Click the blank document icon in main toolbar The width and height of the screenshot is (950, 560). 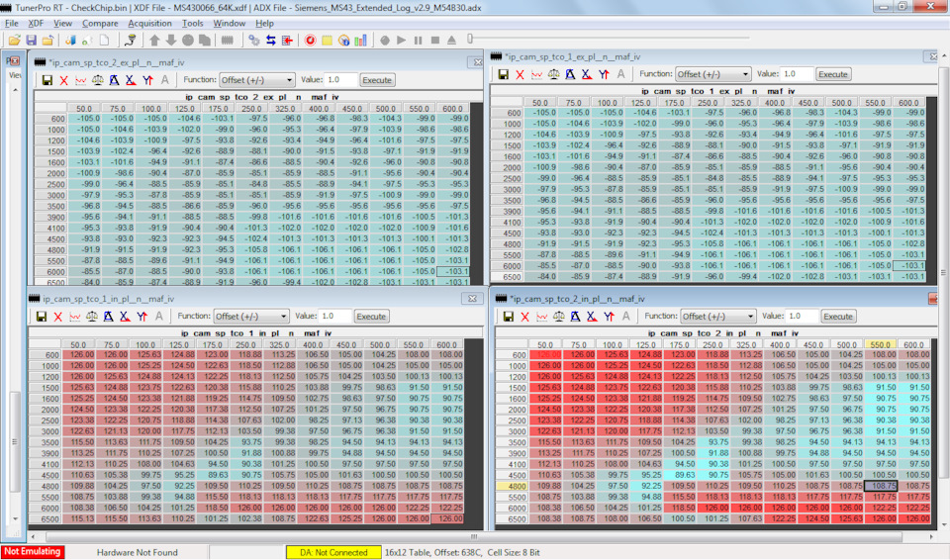105,40
